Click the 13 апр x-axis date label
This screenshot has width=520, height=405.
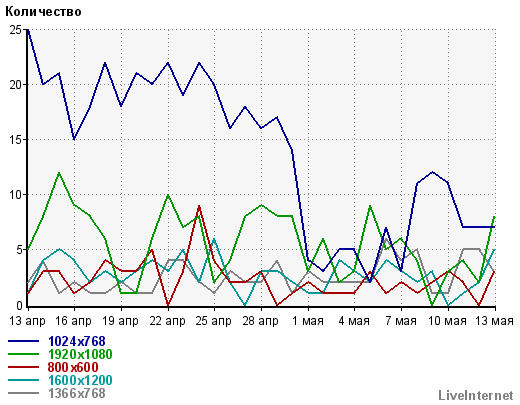(x=27, y=321)
